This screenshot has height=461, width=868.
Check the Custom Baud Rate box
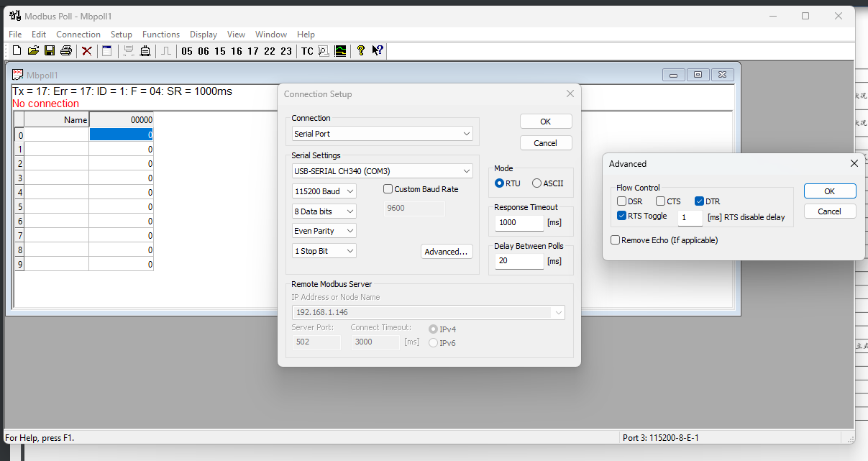click(x=388, y=189)
